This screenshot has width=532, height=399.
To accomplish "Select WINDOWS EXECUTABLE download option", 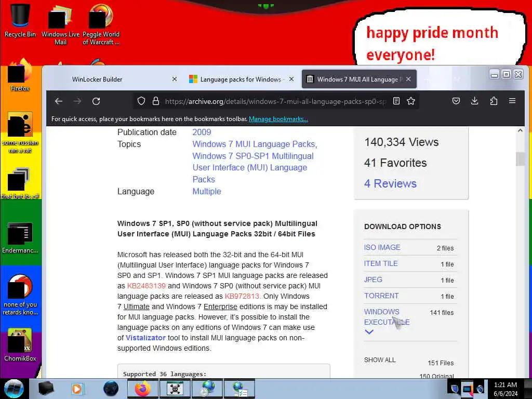I will [387, 317].
